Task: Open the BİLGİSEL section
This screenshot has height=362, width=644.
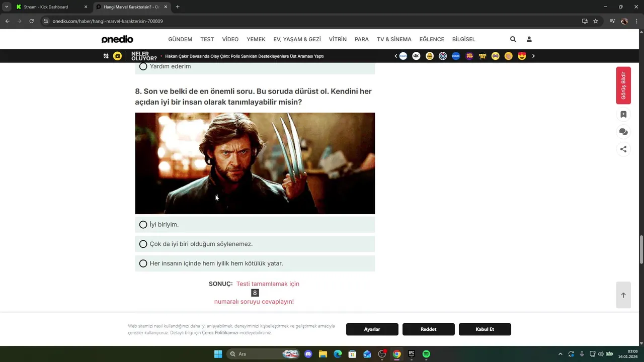Action: coord(464,39)
